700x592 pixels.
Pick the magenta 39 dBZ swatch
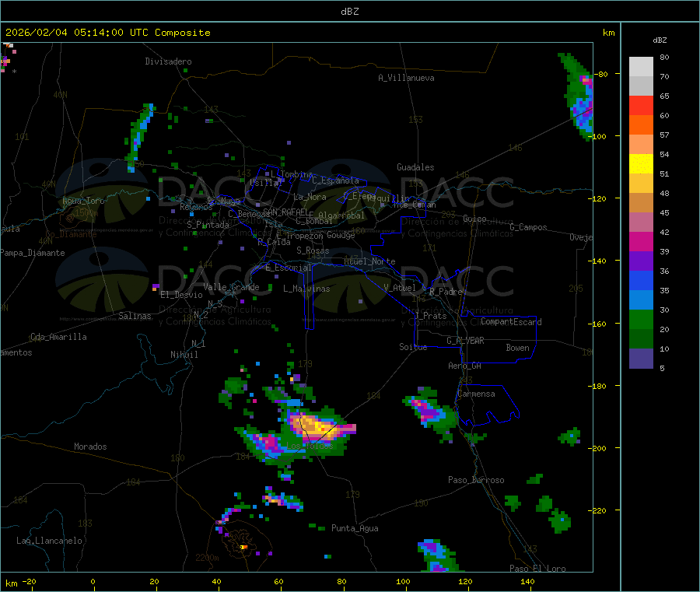click(641, 241)
